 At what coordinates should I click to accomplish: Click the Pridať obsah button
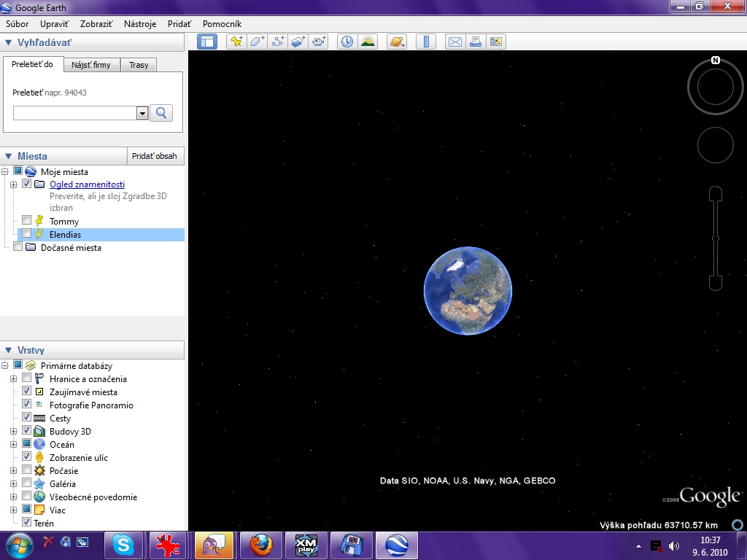(155, 156)
